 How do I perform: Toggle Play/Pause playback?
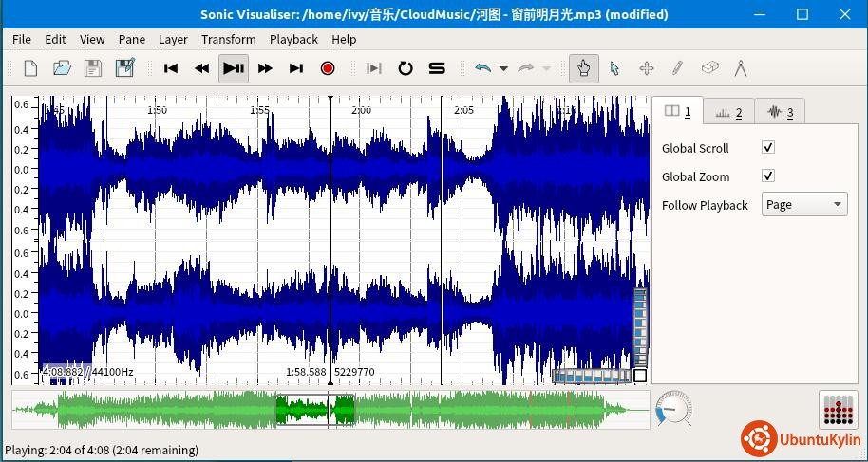pyautogui.click(x=234, y=68)
